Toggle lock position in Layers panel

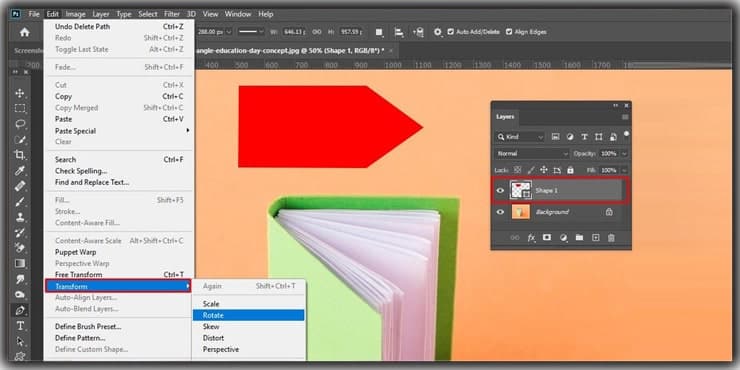click(x=544, y=170)
